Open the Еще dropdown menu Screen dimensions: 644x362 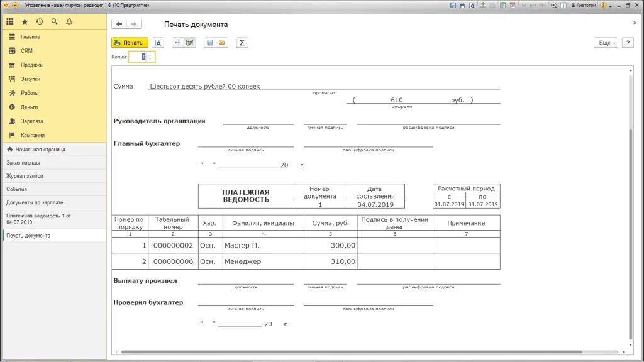pos(606,43)
